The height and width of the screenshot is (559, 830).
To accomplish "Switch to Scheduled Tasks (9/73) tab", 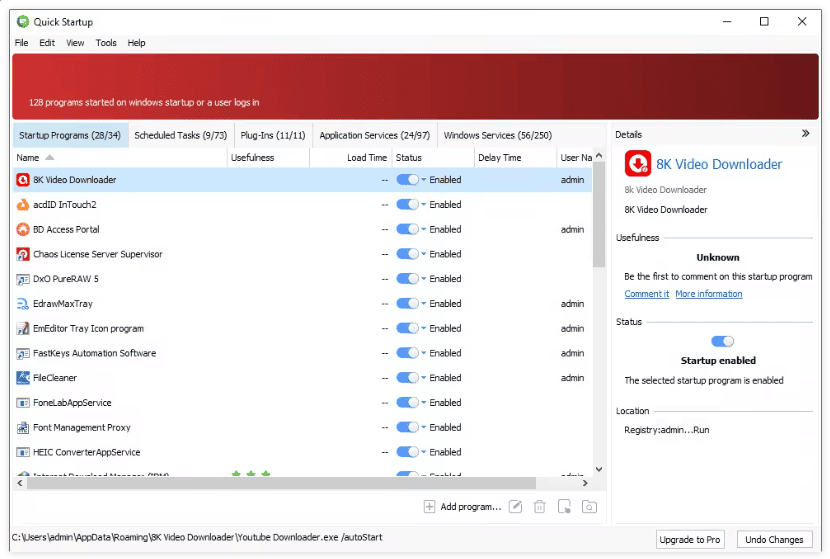I will pyautogui.click(x=181, y=136).
